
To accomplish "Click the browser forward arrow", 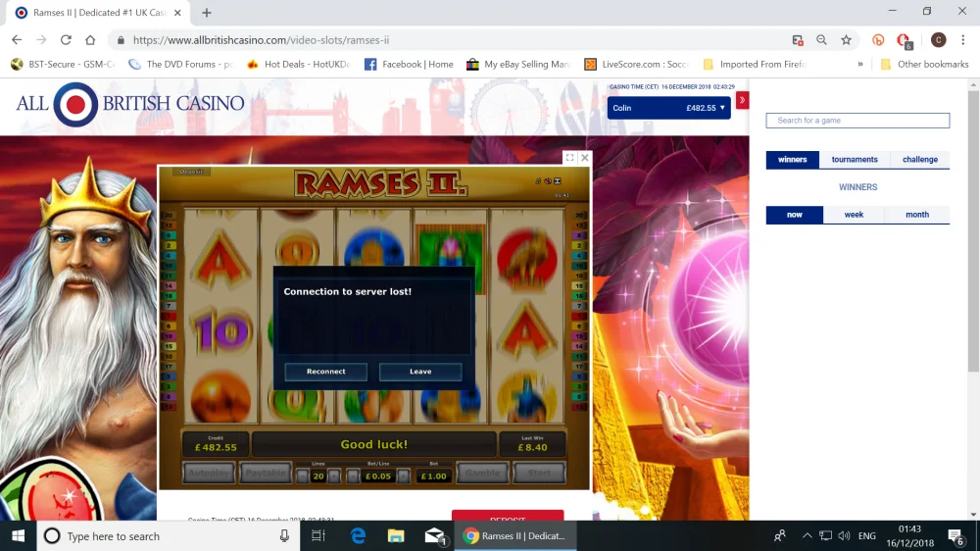I will pyautogui.click(x=41, y=40).
